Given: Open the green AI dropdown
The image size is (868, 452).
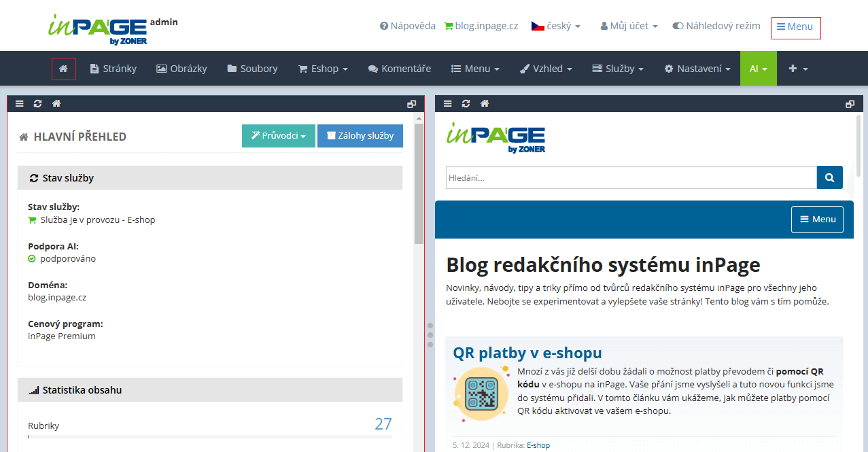Looking at the screenshot, I should pos(759,69).
